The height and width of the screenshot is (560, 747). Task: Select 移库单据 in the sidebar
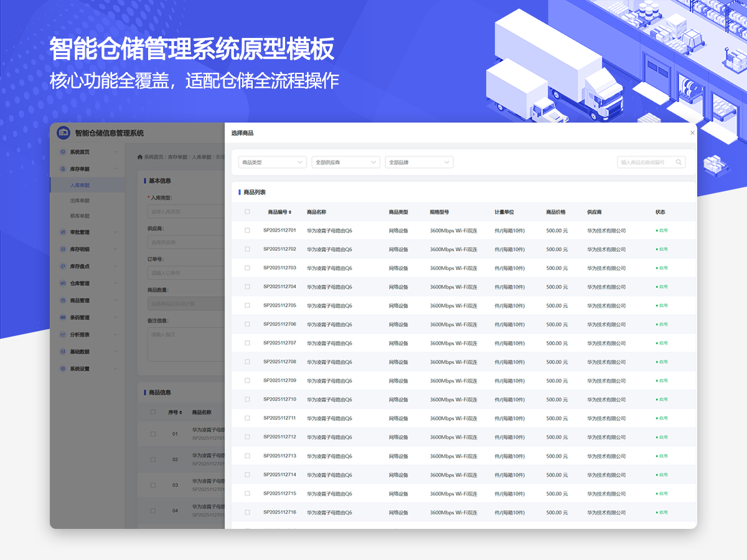point(80,216)
